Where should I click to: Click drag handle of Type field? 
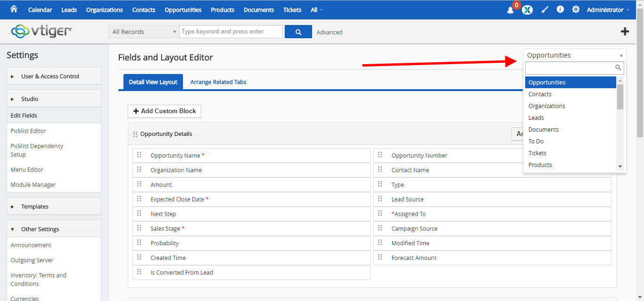tap(380, 184)
